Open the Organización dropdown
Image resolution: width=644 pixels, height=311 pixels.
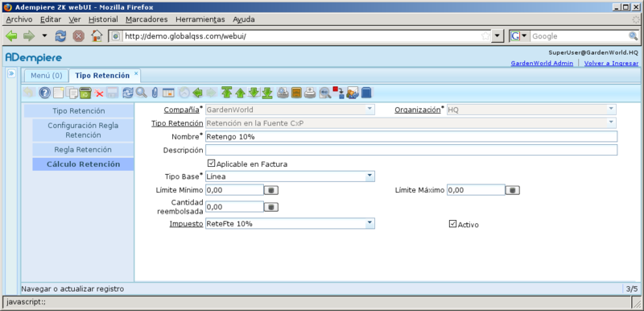pyautogui.click(x=611, y=110)
